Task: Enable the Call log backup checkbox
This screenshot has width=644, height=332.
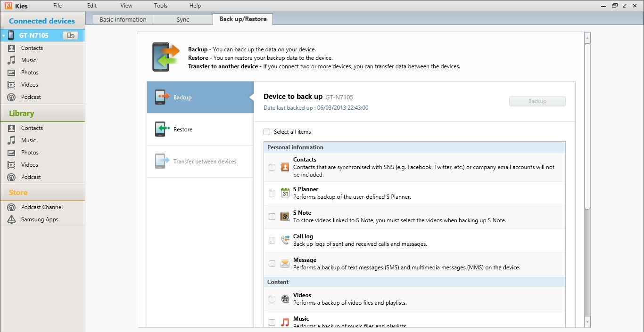Action: [x=272, y=240]
